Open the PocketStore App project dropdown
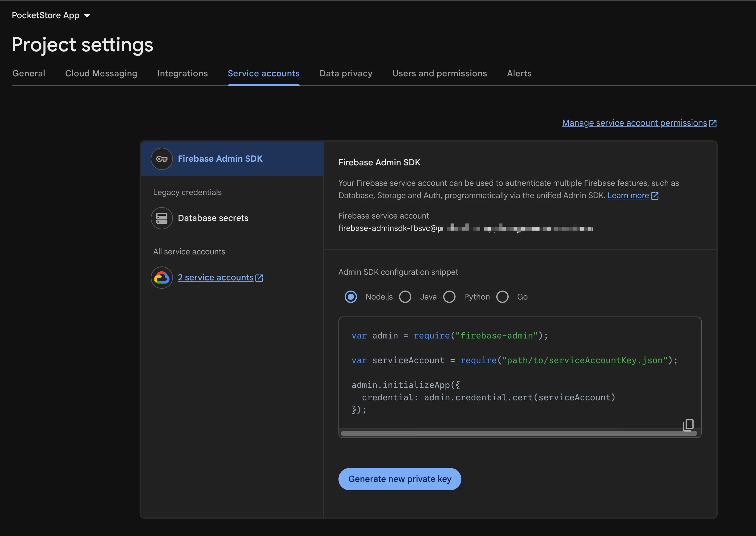This screenshot has height=536, width=756. [x=51, y=15]
